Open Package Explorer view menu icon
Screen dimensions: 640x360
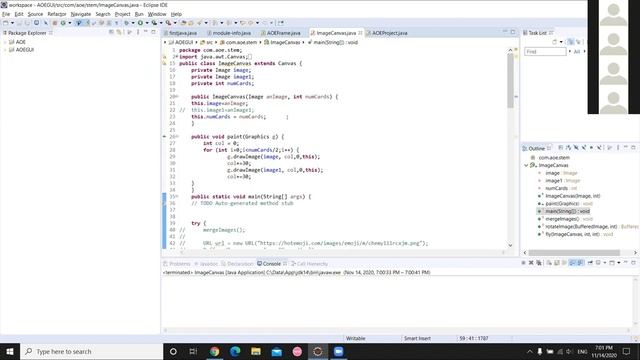[x=138, y=32]
